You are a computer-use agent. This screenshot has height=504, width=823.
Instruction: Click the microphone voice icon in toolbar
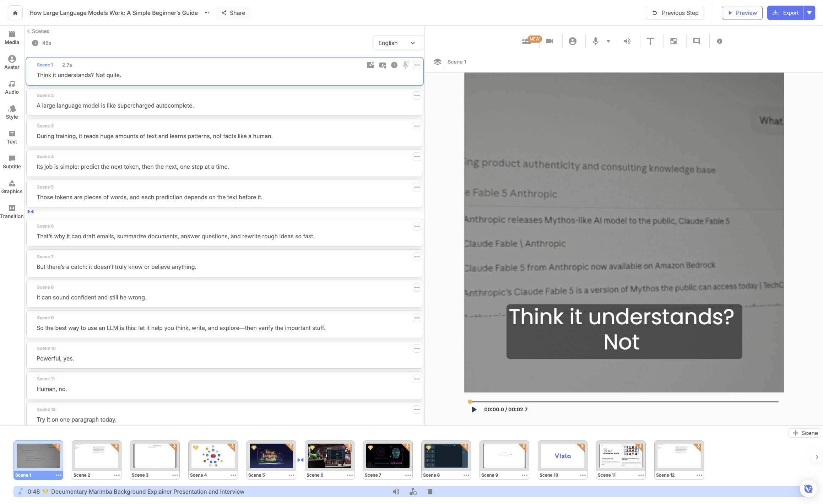coord(596,41)
